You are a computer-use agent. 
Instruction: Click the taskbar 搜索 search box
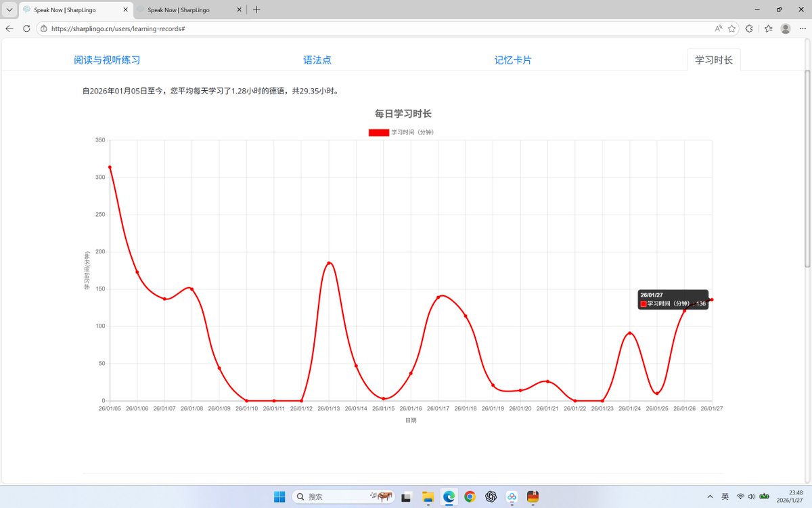tap(344, 496)
